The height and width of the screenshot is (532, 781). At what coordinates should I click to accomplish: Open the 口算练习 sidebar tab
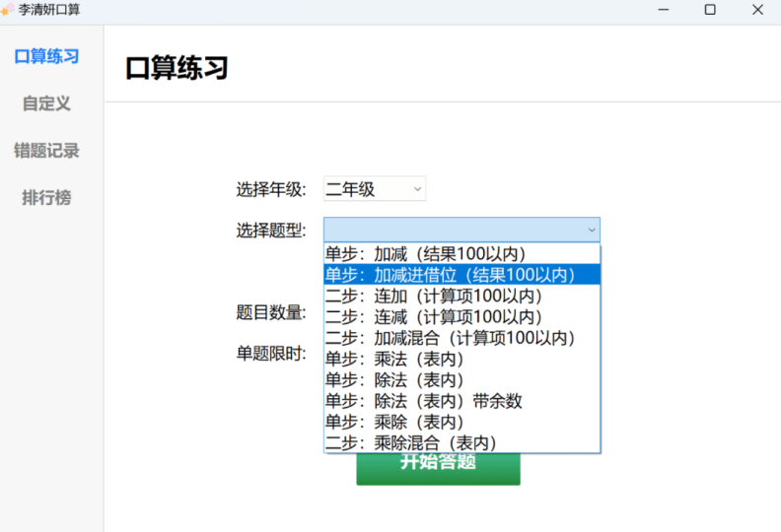click(46, 56)
